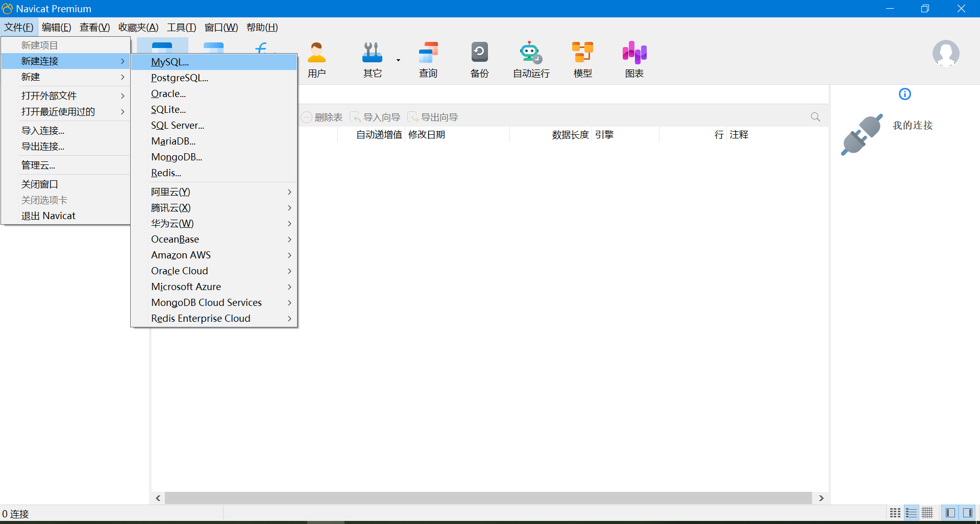The width and height of the screenshot is (980, 524).
Task: Open the 收藏夹(A) menu
Action: pos(138,28)
